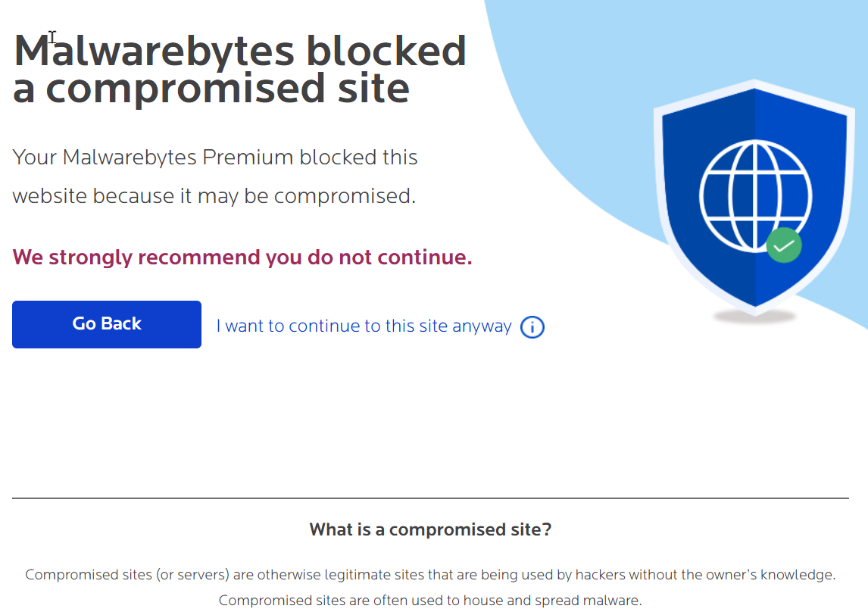Click 'We strongly recommend you do not continue' warning
868x615 pixels.
pyautogui.click(x=242, y=258)
